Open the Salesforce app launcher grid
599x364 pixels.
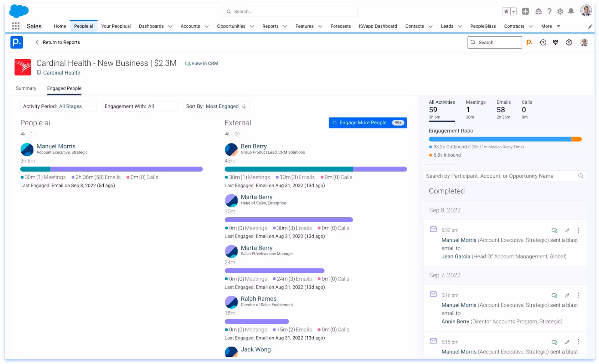coord(16,26)
